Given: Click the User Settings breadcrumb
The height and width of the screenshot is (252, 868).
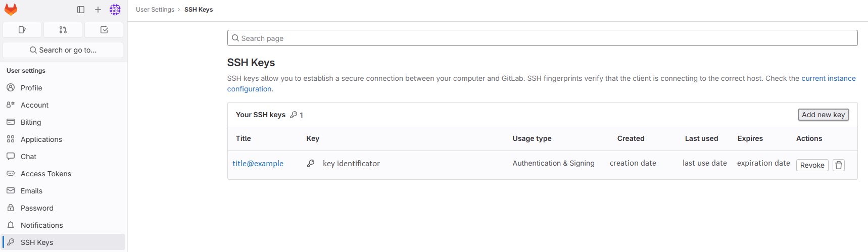Looking at the screenshot, I should (155, 10).
